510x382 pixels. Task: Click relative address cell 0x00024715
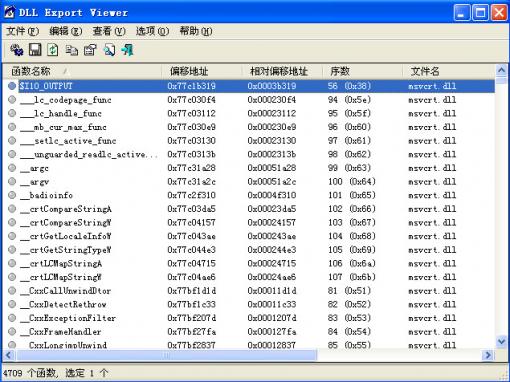(x=272, y=264)
